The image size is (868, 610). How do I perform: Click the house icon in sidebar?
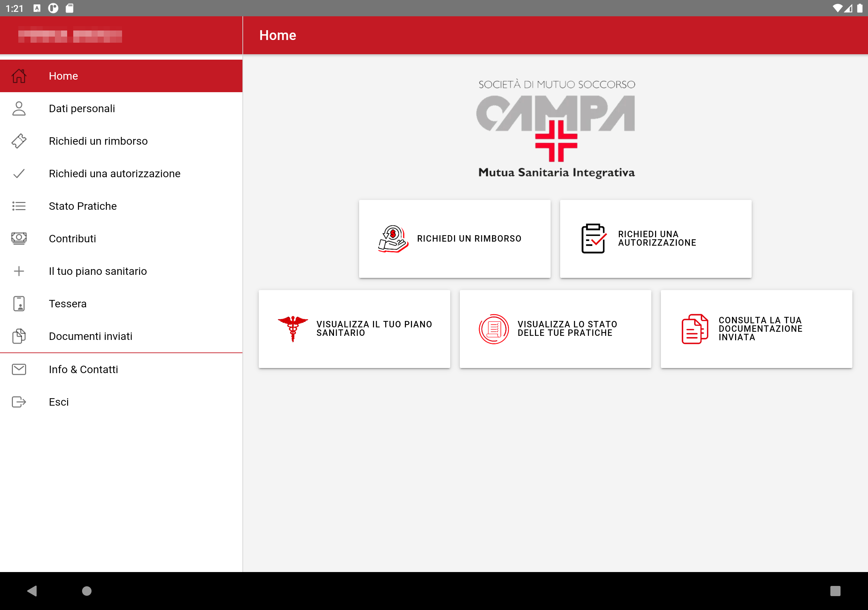click(x=19, y=76)
